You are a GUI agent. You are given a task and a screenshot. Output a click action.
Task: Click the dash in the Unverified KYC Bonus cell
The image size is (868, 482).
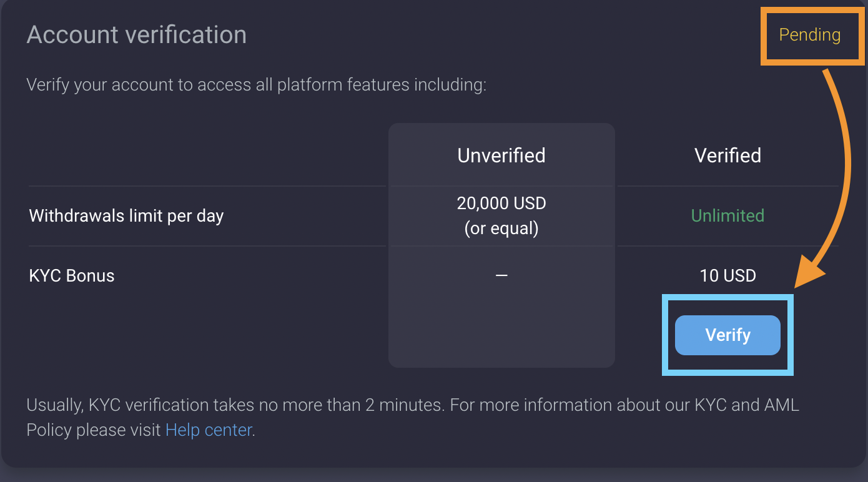501,276
